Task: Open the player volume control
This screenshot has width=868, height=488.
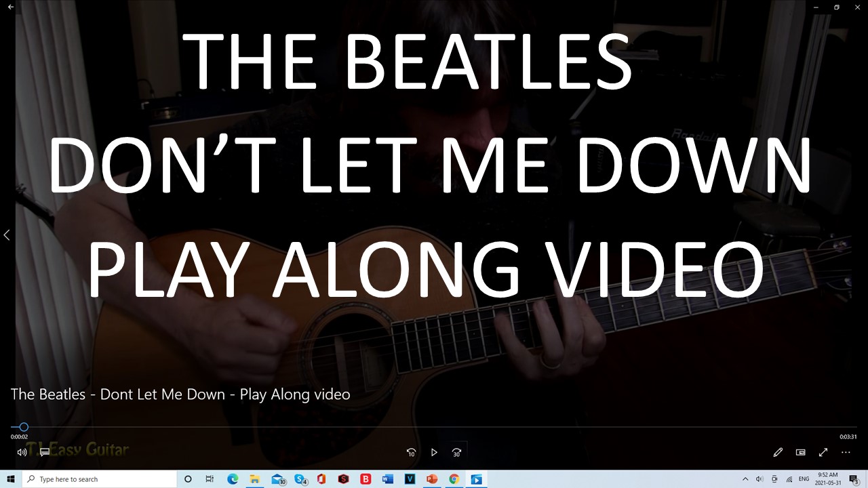Action: coord(22,452)
